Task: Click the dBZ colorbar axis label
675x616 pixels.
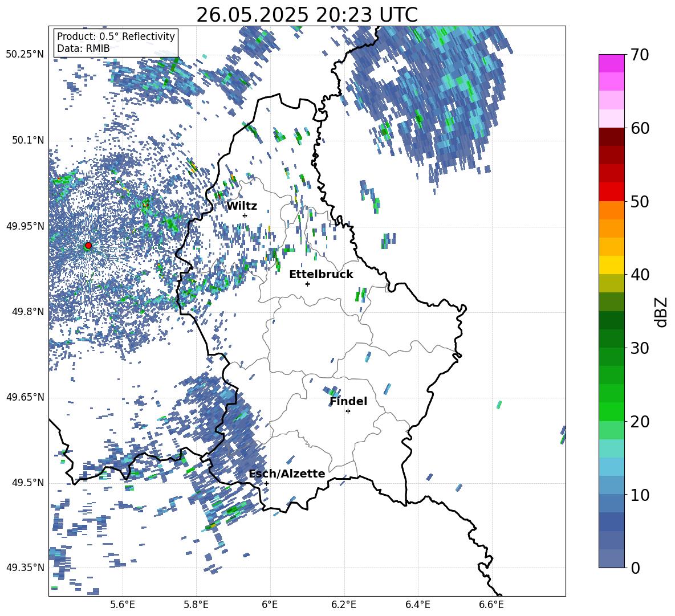Action: [x=660, y=312]
